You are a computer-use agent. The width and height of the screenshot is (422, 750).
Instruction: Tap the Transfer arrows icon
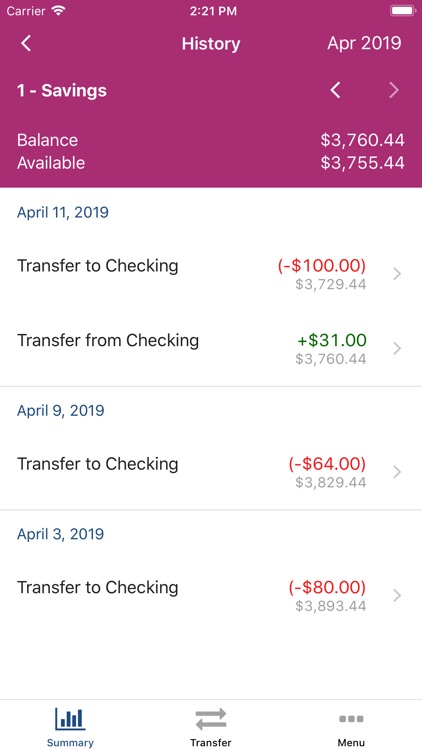tap(211, 719)
